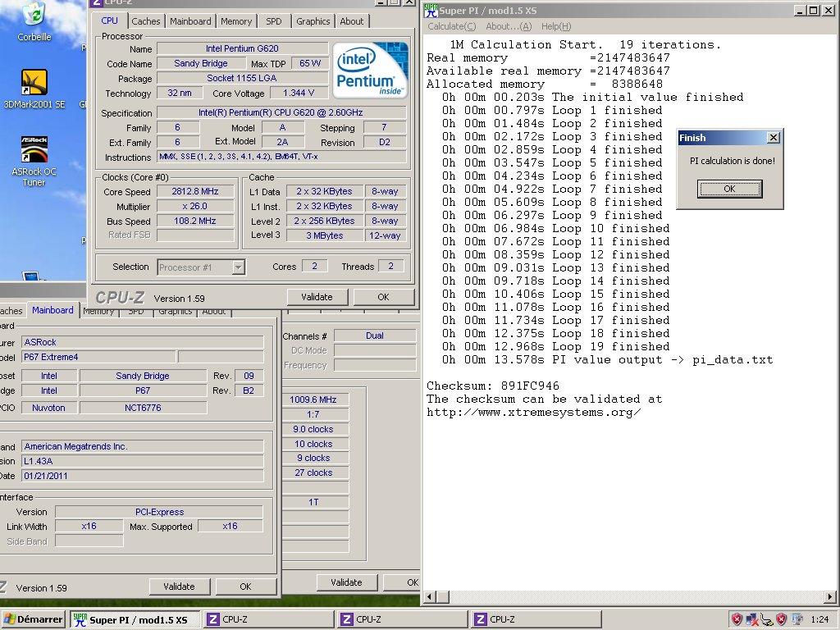Open the Caches tab in CPU-Z

pyautogui.click(x=146, y=21)
